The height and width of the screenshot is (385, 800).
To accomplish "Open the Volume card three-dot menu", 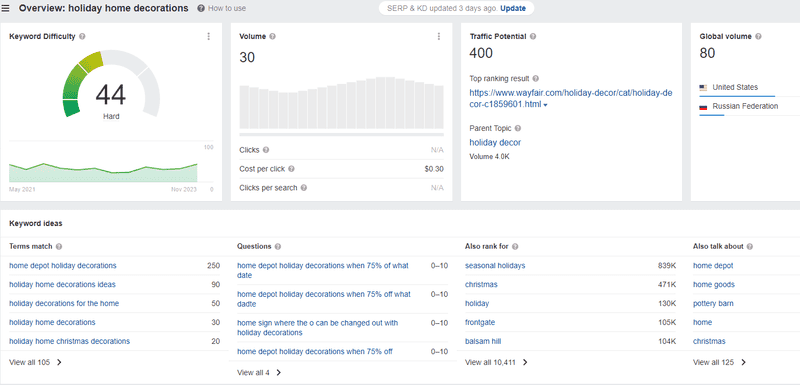I will pos(438,36).
